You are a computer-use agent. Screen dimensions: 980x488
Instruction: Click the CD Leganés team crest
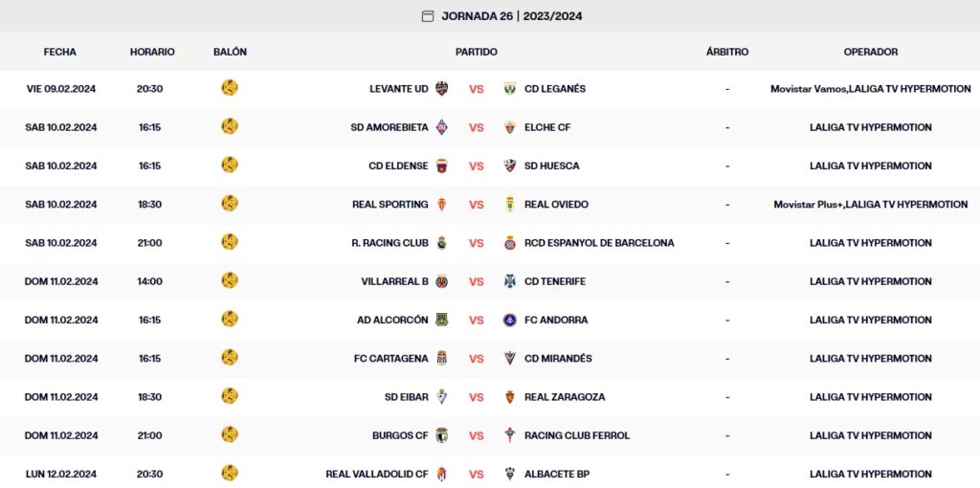click(510, 89)
